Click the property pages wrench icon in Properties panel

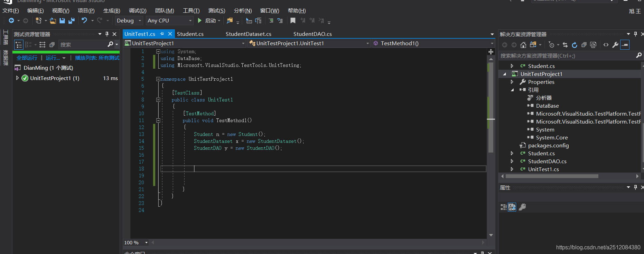coord(522,207)
